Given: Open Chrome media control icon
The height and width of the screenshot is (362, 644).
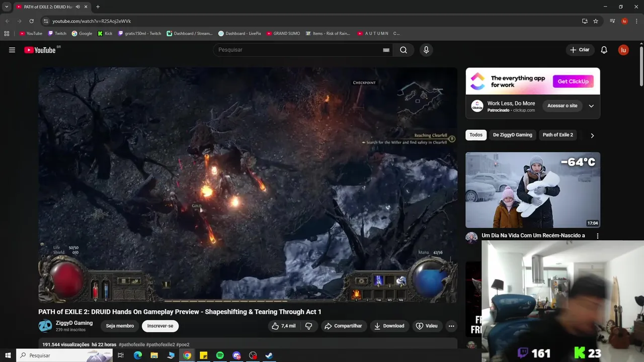Looking at the screenshot, I should [x=612, y=21].
